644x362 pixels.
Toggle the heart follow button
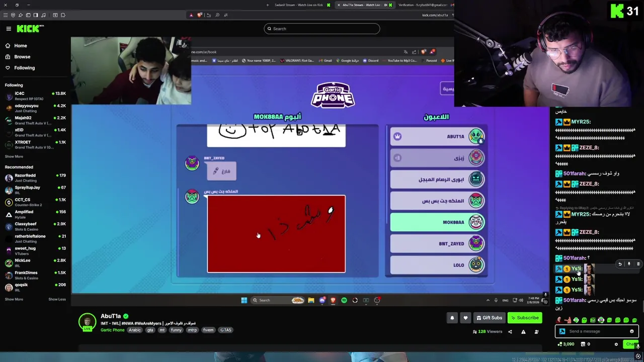click(465, 318)
